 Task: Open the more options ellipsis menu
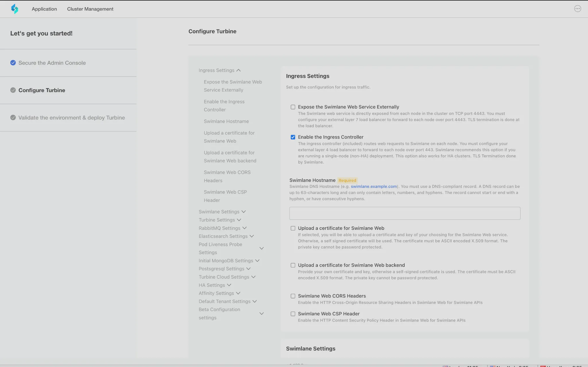coord(577,9)
